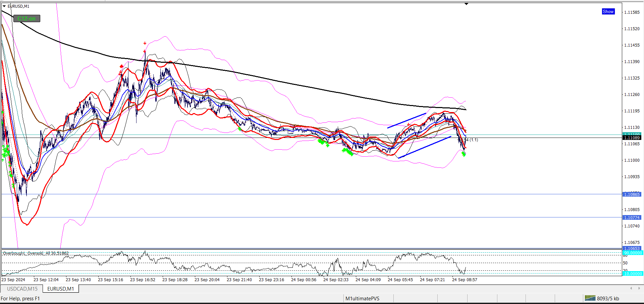The image size is (644, 304).
Task: Click the 1.11520 price scale value
Action: pos(632,29)
